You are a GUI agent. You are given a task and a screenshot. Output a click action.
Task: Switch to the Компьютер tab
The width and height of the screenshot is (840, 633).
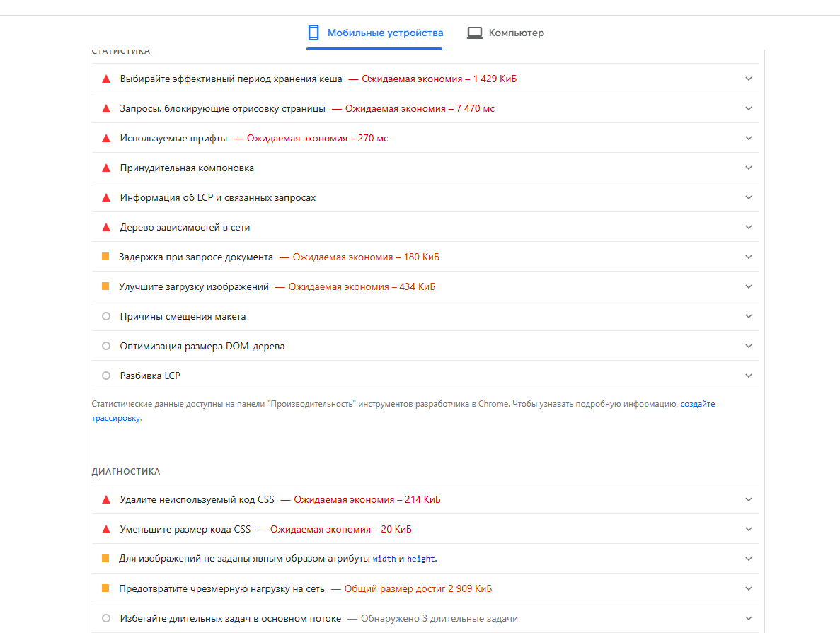[505, 33]
